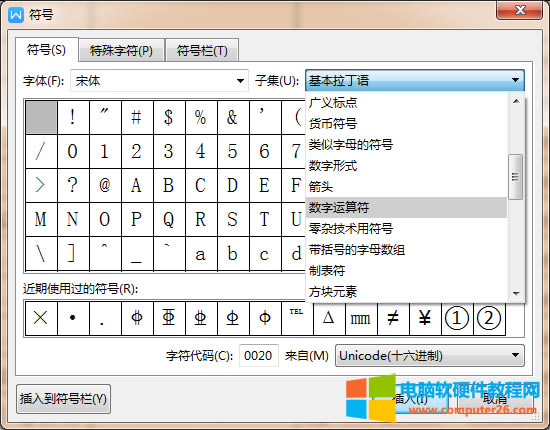Choose the TEL recent symbol
Viewport: 550px width, 430px height.
click(297, 318)
